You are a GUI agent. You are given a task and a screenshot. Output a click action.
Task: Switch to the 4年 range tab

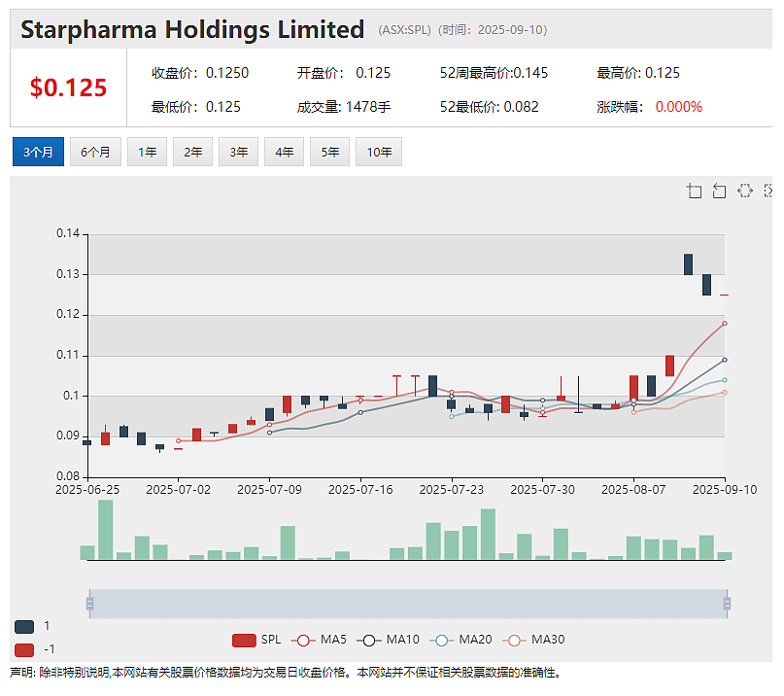[284, 152]
